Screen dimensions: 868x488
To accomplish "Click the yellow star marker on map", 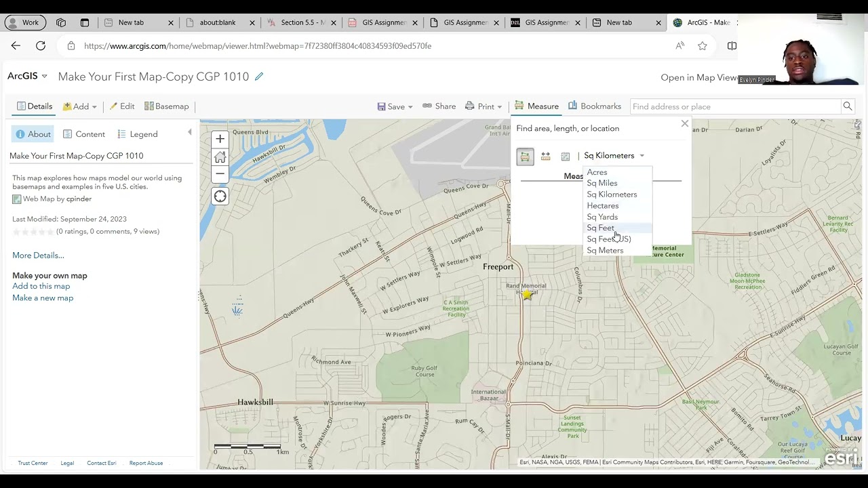I will tap(527, 295).
